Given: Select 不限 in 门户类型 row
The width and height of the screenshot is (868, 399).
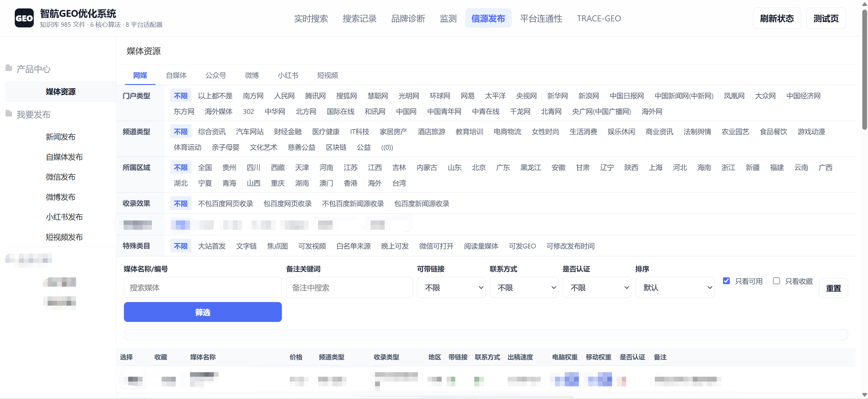Looking at the screenshot, I should [x=181, y=95].
